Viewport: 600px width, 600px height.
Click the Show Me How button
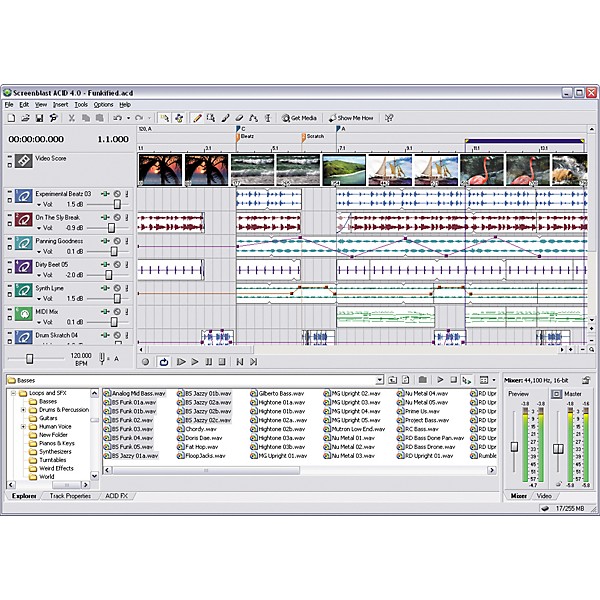(x=351, y=118)
